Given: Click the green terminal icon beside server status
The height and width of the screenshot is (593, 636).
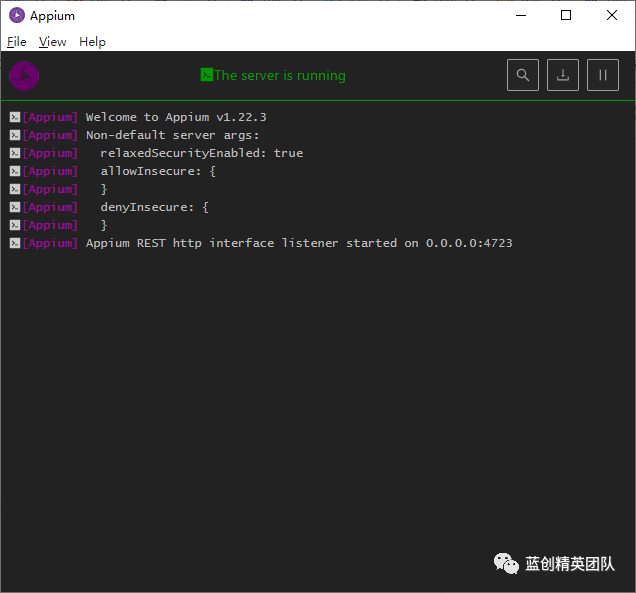Looking at the screenshot, I should 206,75.
